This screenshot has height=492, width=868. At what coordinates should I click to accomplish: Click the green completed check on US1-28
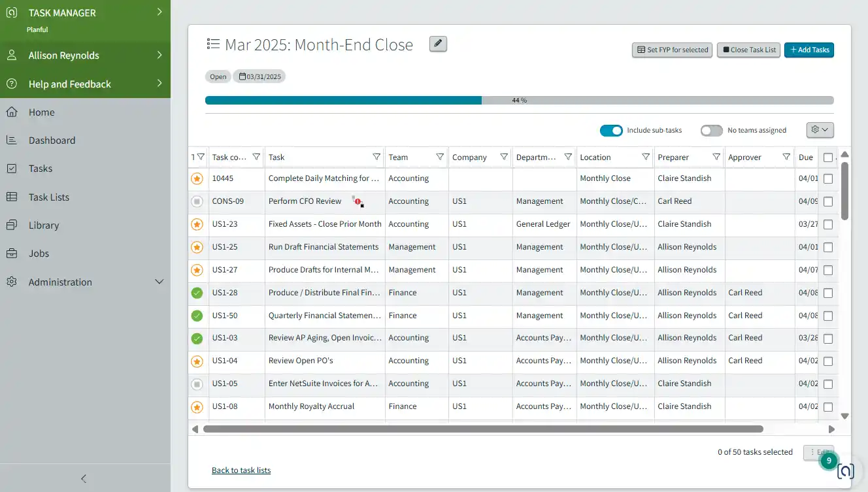[197, 293]
